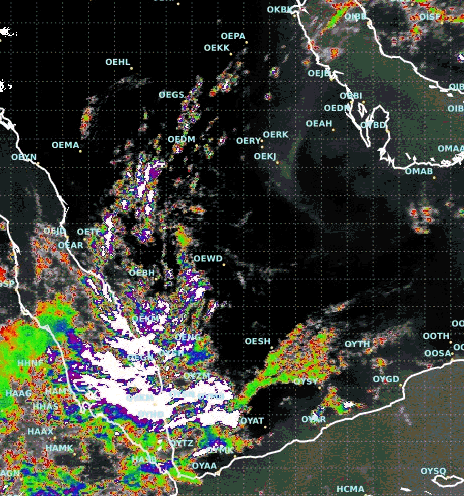Select the OMAB station label
The height and width of the screenshot is (496, 464).
click(419, 171)
